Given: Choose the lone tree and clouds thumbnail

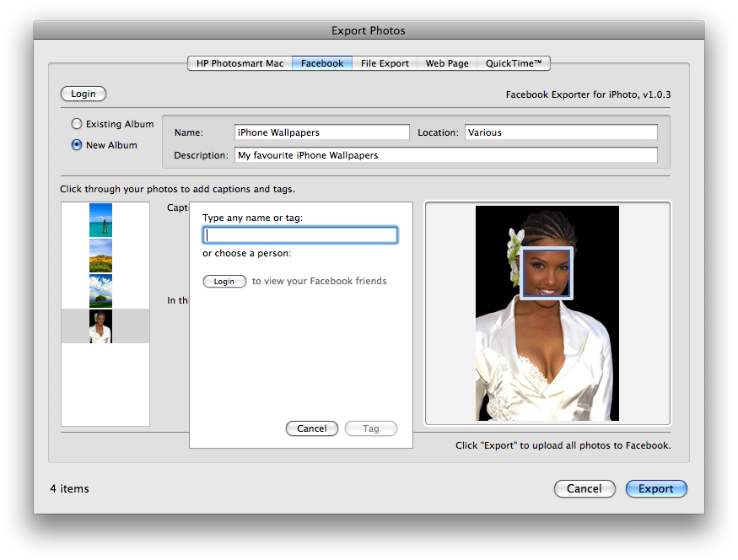Looking at the screenshot, I should pos(100,291).
